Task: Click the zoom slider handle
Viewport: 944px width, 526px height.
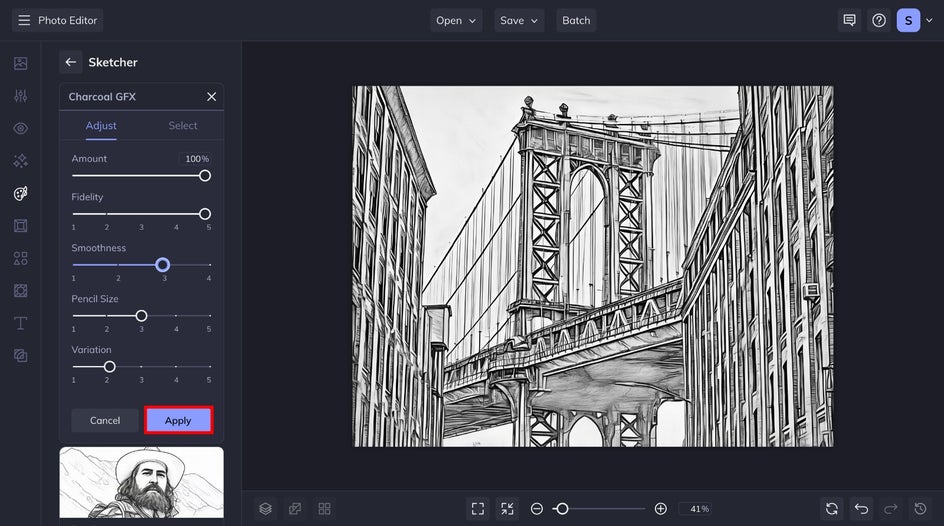Action: point(562,509)
